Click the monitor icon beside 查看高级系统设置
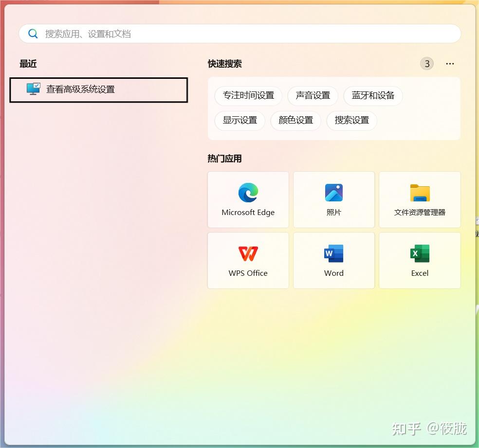 point(33,89)
